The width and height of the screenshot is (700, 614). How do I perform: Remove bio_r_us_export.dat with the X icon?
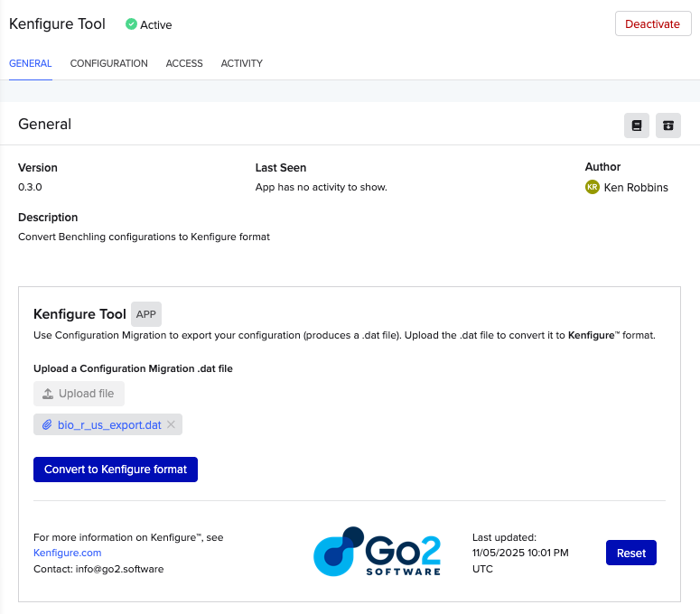point(172,424)
